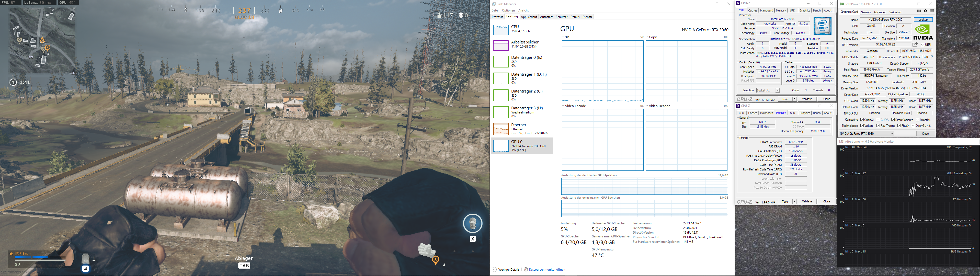The image size is (980, 276).
Task: Click the bus interface question mark
Action: pos(932,57)
